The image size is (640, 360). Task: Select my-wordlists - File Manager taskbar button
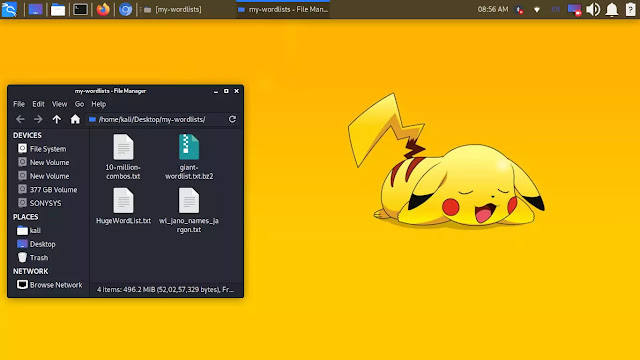point(283,9)
